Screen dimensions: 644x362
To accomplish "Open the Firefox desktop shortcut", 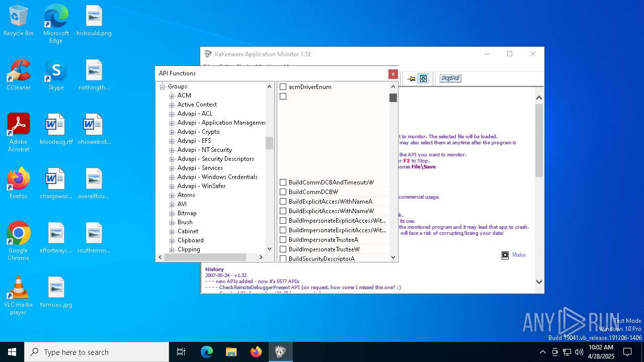I will click(19, 184).
